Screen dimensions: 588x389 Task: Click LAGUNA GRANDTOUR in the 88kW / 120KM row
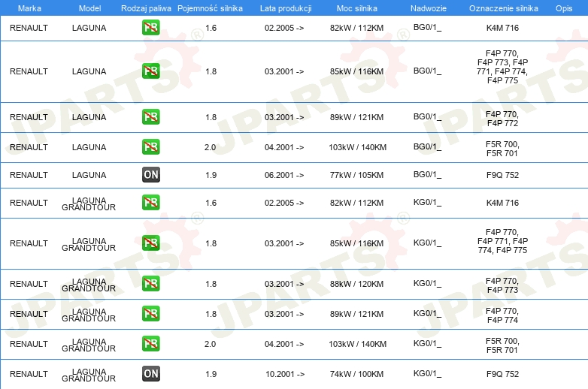(89, 285)
